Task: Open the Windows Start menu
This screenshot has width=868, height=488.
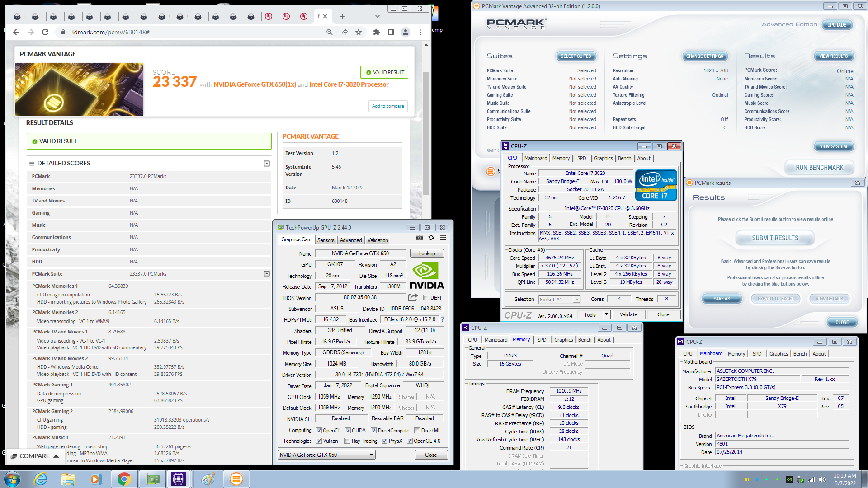Action: 11,479
